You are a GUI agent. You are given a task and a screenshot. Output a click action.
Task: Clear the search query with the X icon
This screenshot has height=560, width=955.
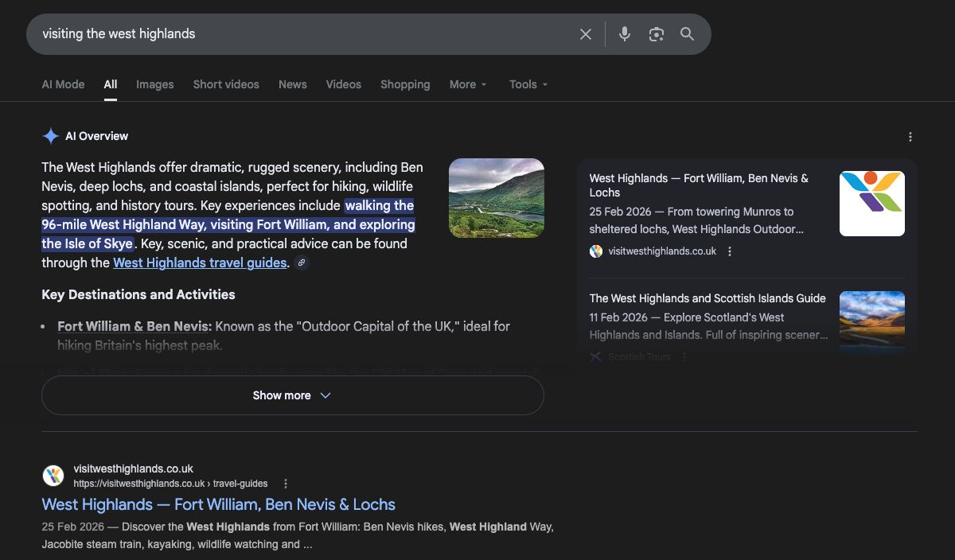pos(586,34)
